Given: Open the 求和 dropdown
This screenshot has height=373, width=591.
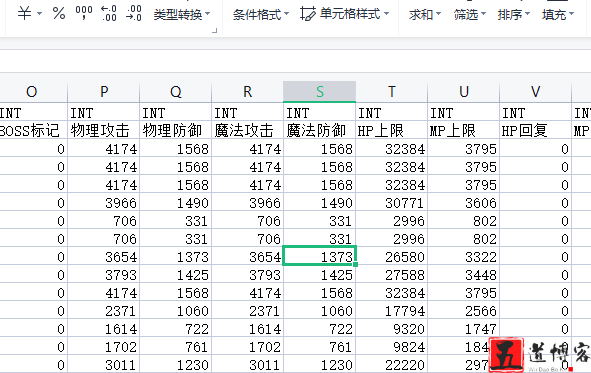Looking at the screenshot, I should (425, 14).
